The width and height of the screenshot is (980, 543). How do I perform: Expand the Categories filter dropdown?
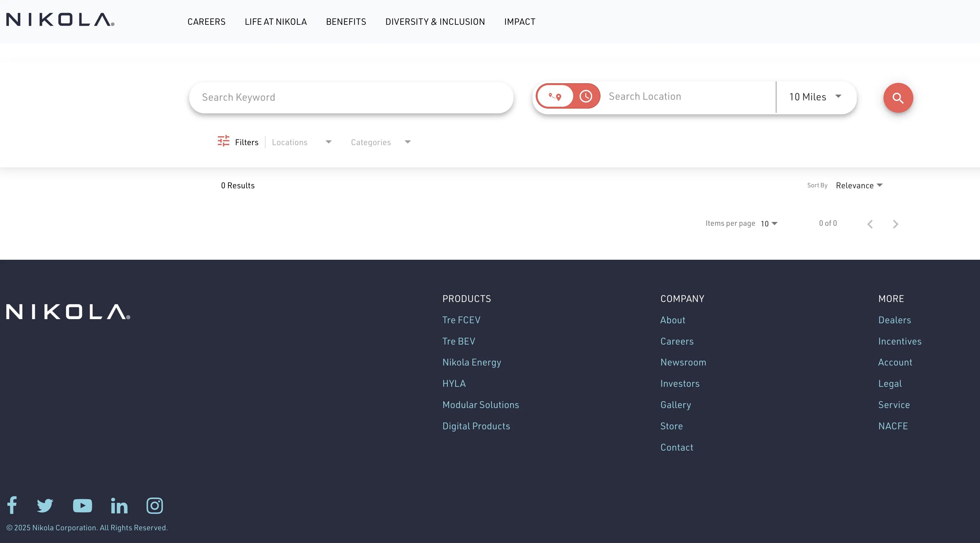click(x=380, y=142)
